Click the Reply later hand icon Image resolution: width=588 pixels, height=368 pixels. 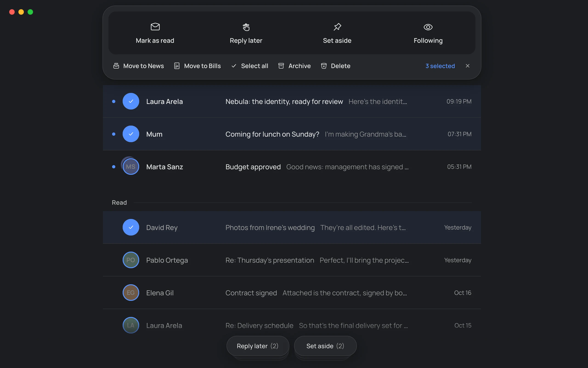pyautogui.click(x=246, y=27)
